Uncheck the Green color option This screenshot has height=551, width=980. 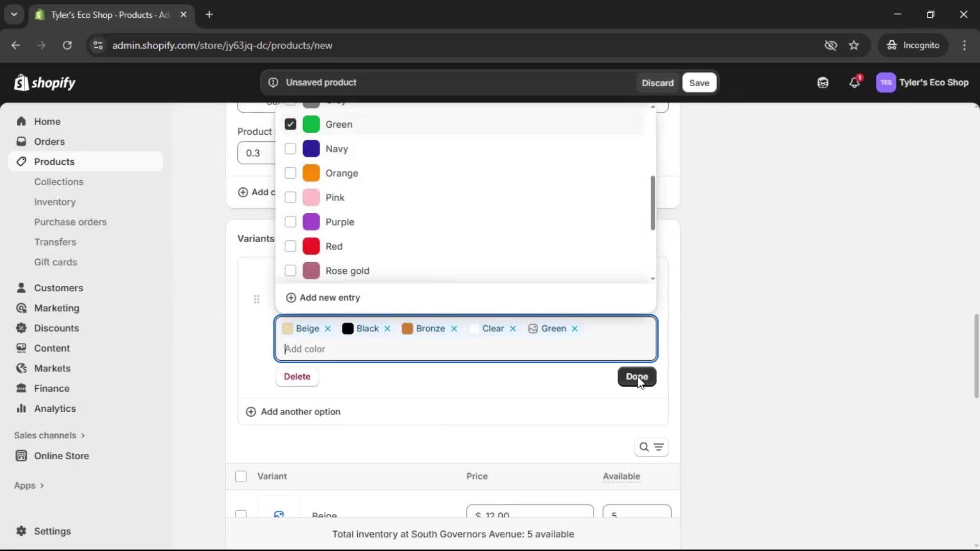(290, 124)
